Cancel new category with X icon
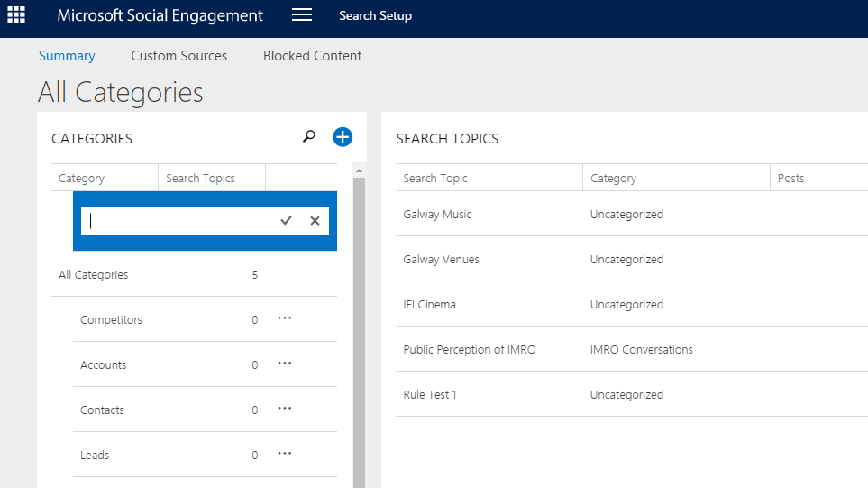The height and width of the screenshot is (488, 868). [x=315, y=220]
